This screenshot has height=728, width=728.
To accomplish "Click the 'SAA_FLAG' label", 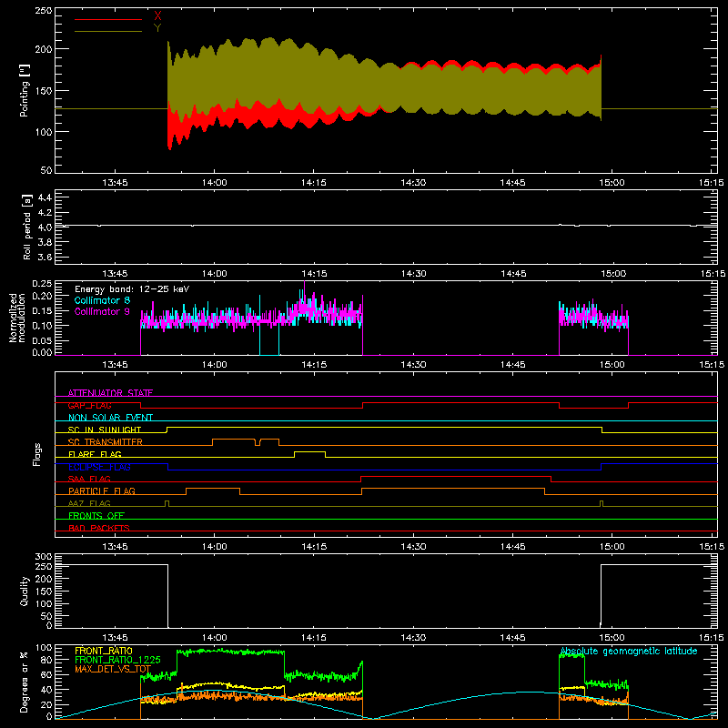I will coord(89,479).
